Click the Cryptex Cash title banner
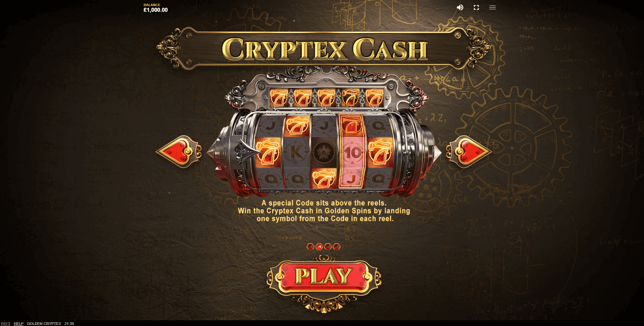The width and height of the screenshot is (644, 326). [x=324, y=49]
